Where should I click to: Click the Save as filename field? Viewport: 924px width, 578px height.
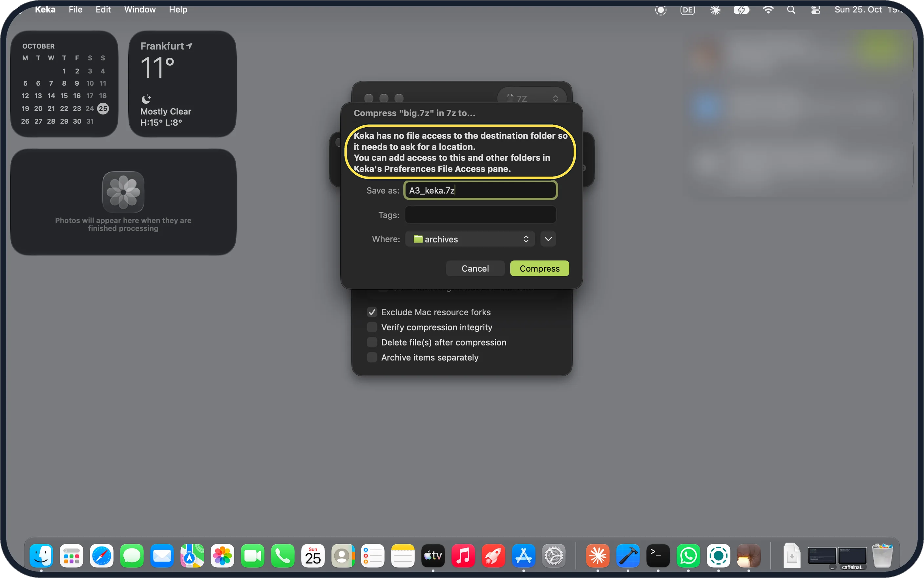click(x=481, y=190)
